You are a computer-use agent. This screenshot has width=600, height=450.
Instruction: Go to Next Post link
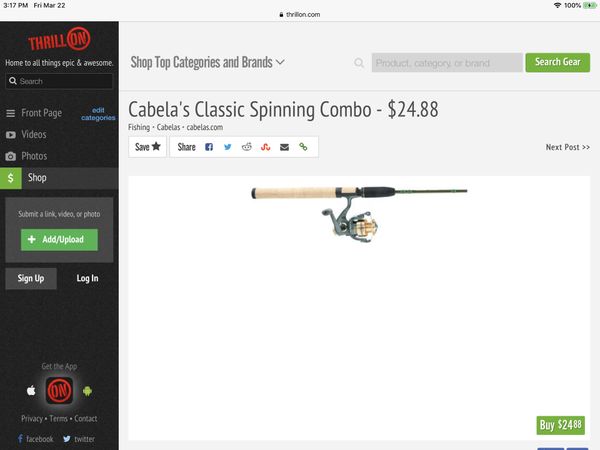point(567,147)
